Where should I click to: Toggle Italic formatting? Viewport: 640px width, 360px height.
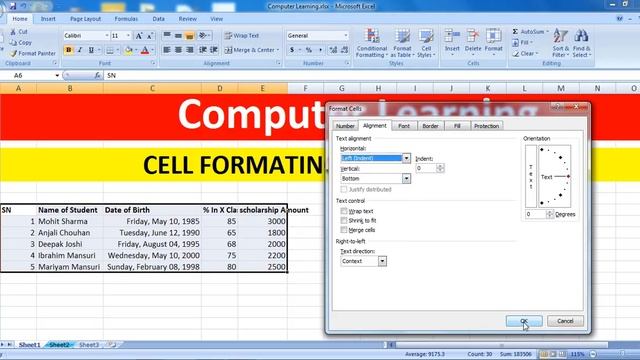pyautogui.click(x=80, y=50)
